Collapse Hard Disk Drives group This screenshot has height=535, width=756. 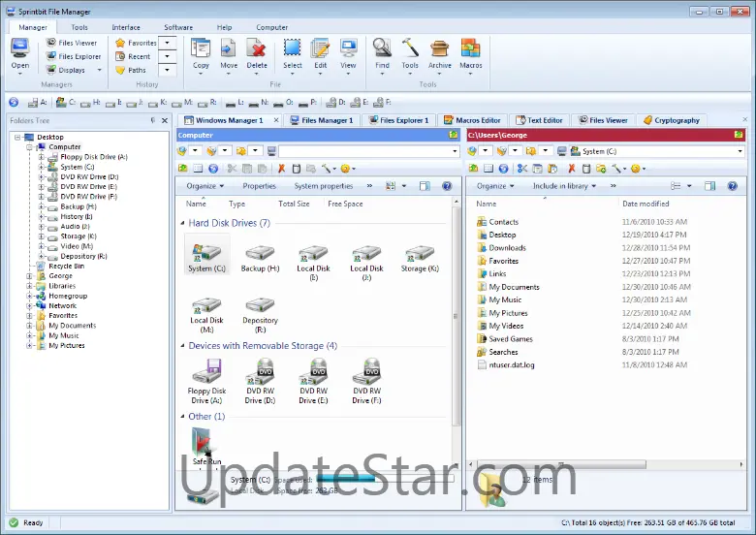[183, 223]
